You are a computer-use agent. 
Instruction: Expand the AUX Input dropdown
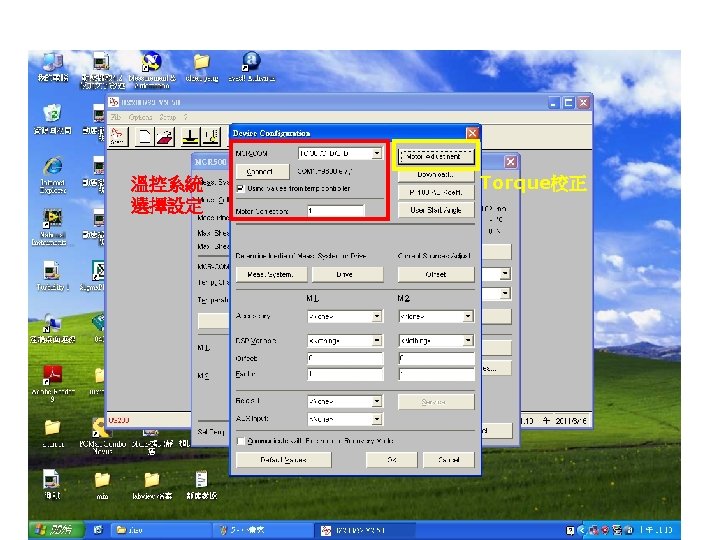click(377, 419)
